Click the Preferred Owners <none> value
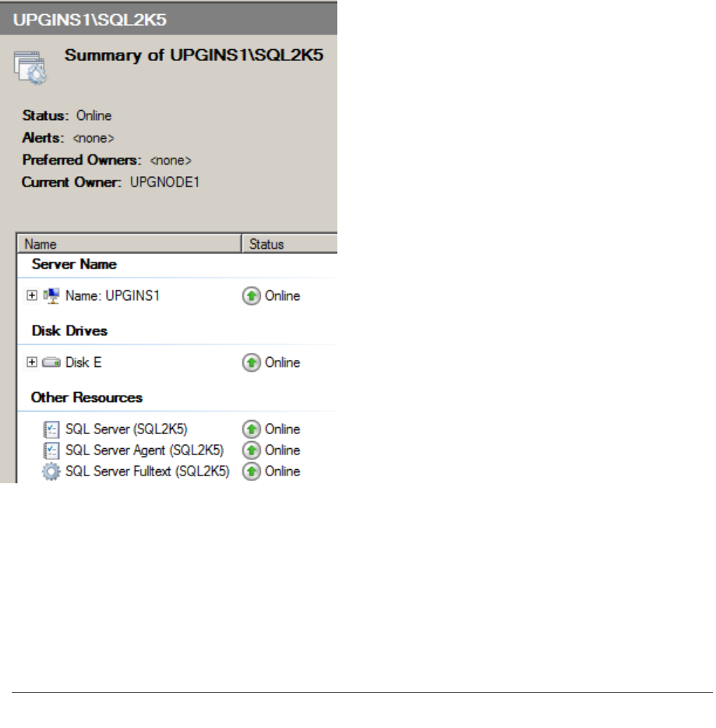This screenshot has height=728, width=716. pyautogui.click(x=171, y=161)
